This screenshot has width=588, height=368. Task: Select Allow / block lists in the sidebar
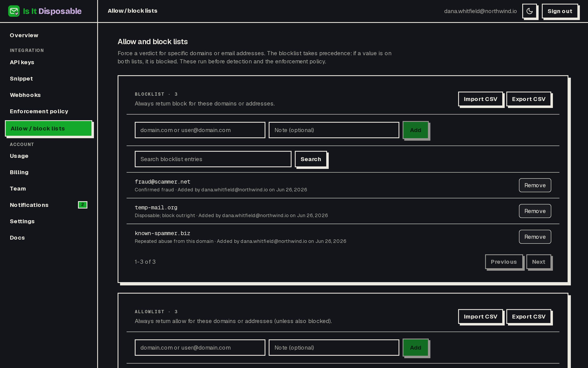pyautogui.click(x=49, y=129)
